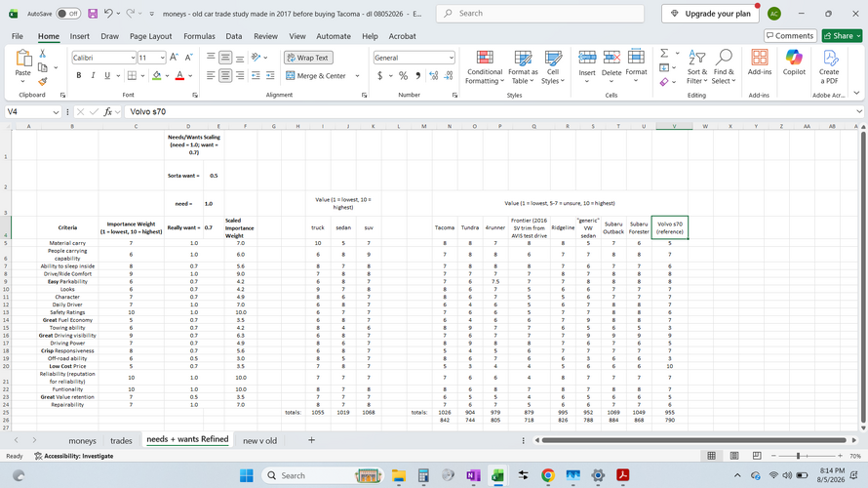This screenshot has height=488, width=868.
Task: Click the top Search box in title bar
Action: pyautogui.click(x=539, y=14)
